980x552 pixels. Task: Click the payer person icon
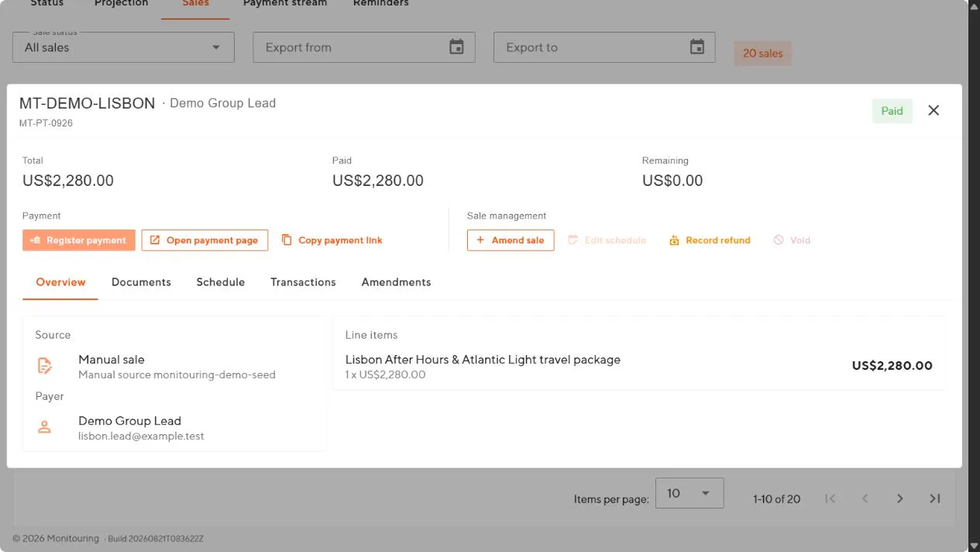[x=45, y=427]
